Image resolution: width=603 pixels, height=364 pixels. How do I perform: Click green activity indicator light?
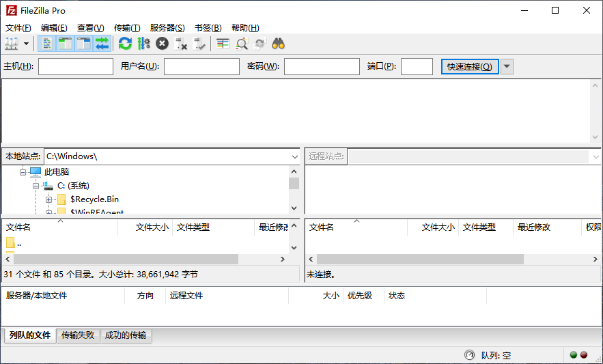pyautogui.click(x=574, y=354)
